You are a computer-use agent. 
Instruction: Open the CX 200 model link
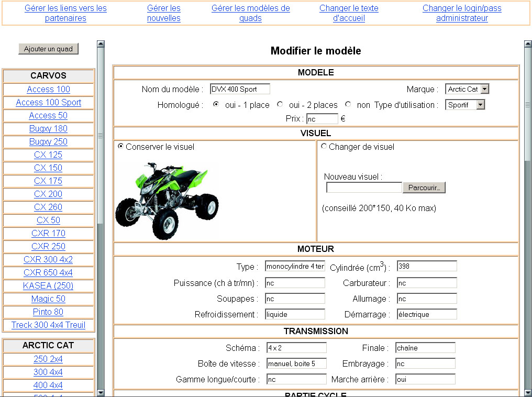[x=48, y=194]
